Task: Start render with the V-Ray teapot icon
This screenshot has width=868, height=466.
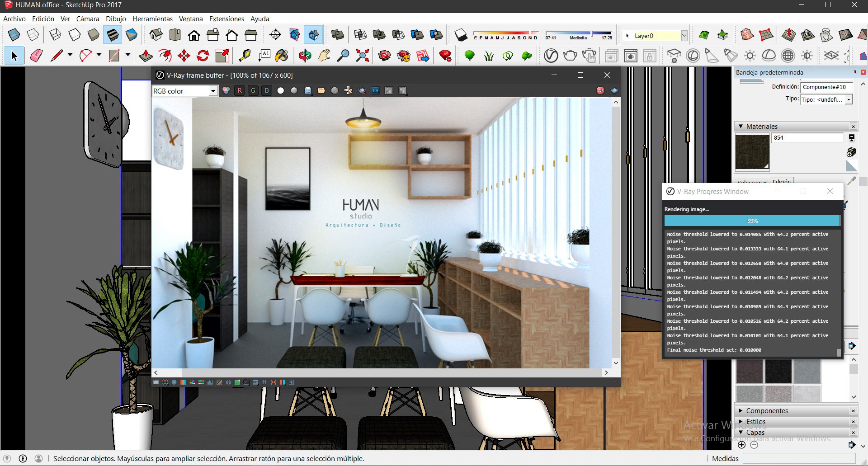Action: 570,56
